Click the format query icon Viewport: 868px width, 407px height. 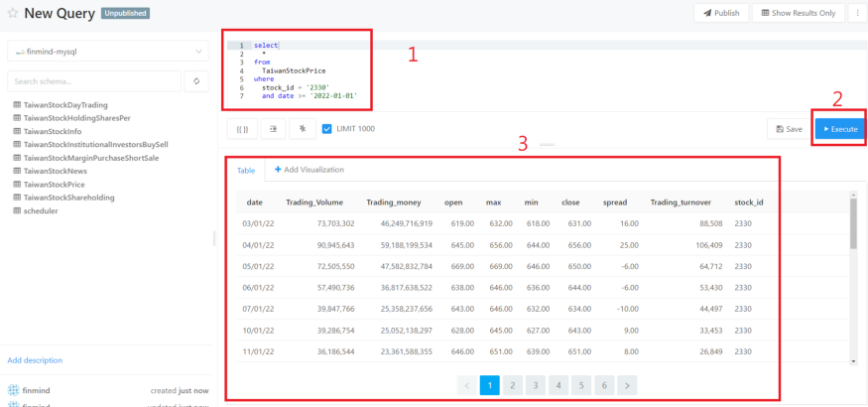pos(273,129)
